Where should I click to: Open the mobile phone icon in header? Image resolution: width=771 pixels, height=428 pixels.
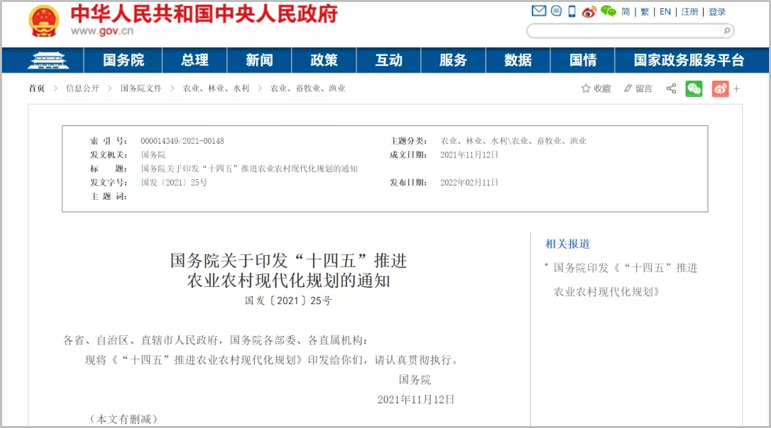pyautogui.click(x=572, y=12)
